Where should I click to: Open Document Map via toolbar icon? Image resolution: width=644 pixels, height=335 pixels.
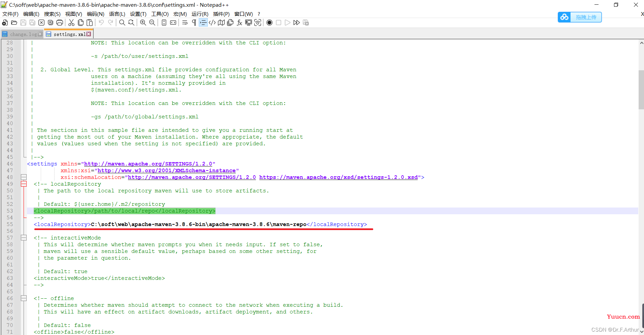click(221, 23)
